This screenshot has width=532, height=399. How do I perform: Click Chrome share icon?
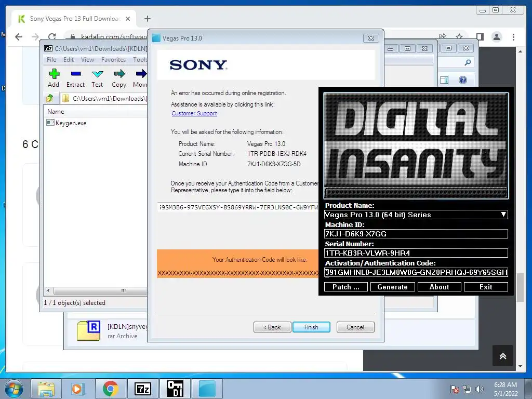point(443,36)
